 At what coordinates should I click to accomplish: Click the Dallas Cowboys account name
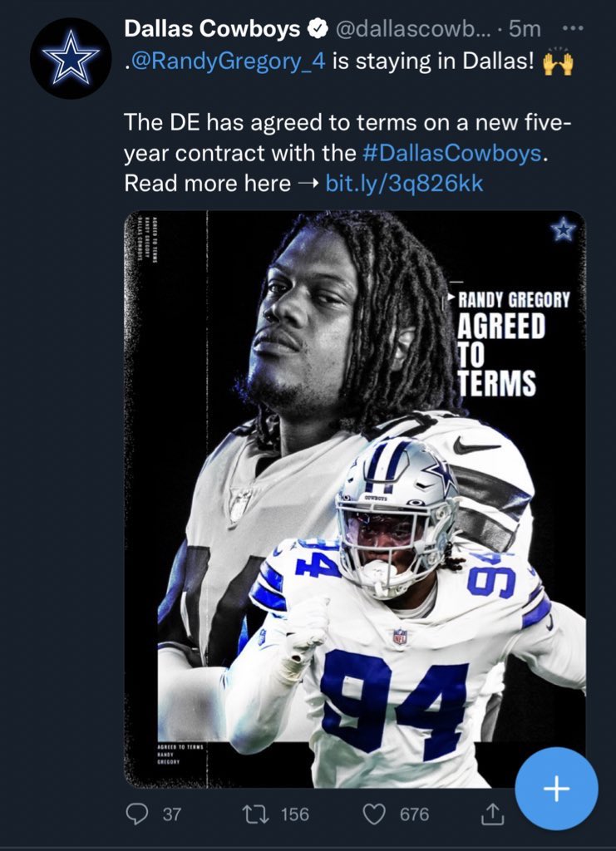[x=212, y=29]
